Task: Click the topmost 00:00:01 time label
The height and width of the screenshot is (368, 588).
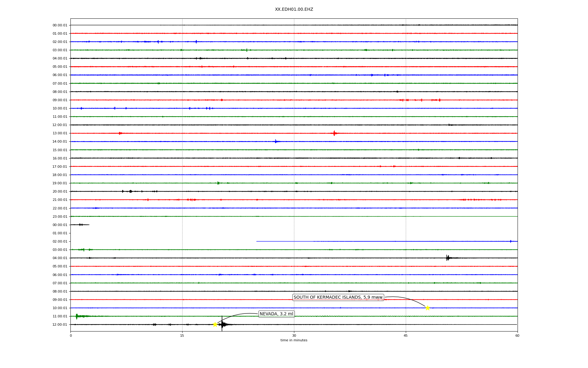Action: click(x=60, y=25)
